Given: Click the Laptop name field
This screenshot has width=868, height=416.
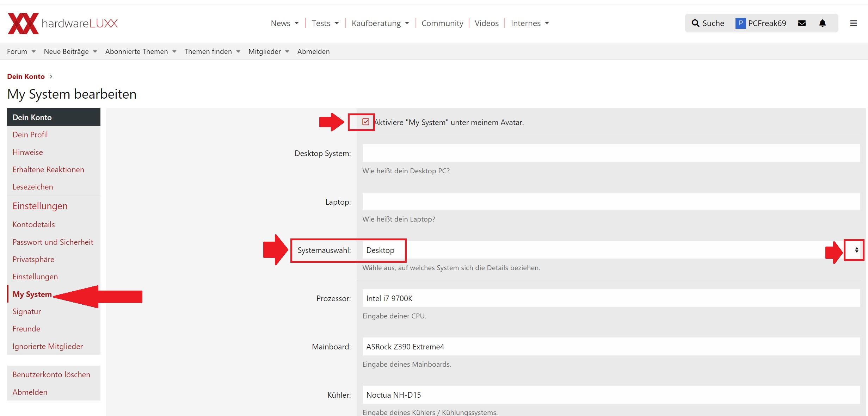Looking at the screenshot, I should coord(610,202).
